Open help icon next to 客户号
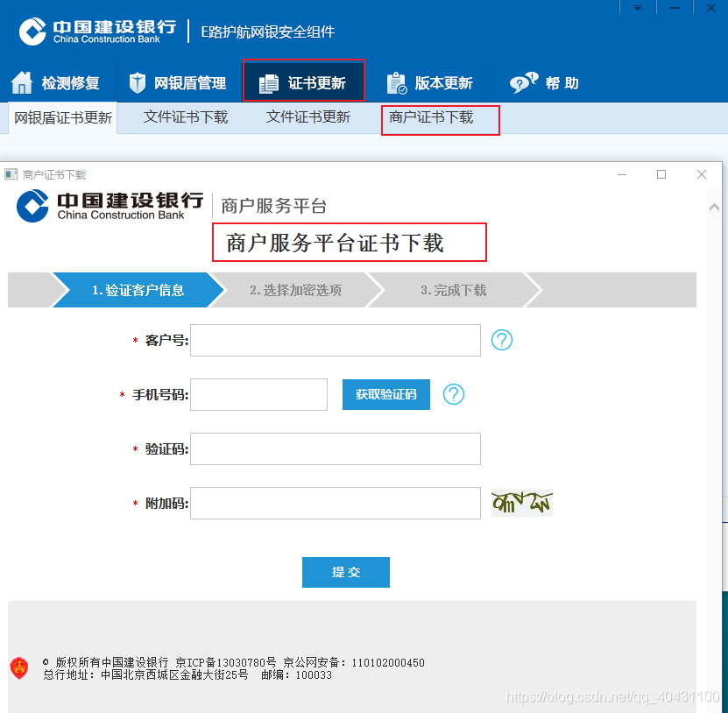Screen dimensions: 728x713 click(502, 340)
